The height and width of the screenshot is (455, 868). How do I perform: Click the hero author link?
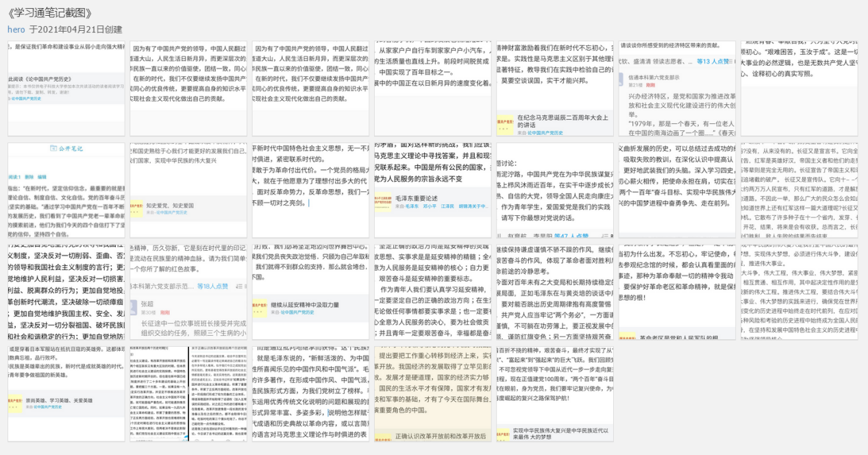[16, 29]
